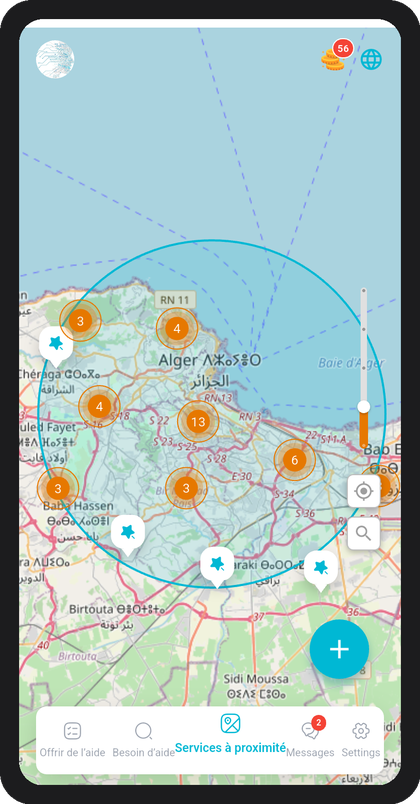Click the radius slider white handle
The image size is (420, 804).
coord(364,407)
